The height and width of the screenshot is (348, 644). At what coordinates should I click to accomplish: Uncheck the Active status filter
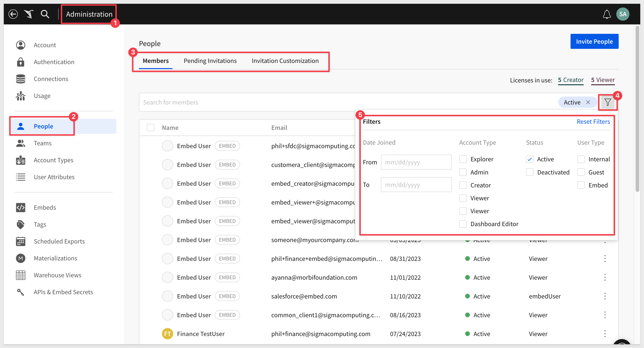click(530, 159)
